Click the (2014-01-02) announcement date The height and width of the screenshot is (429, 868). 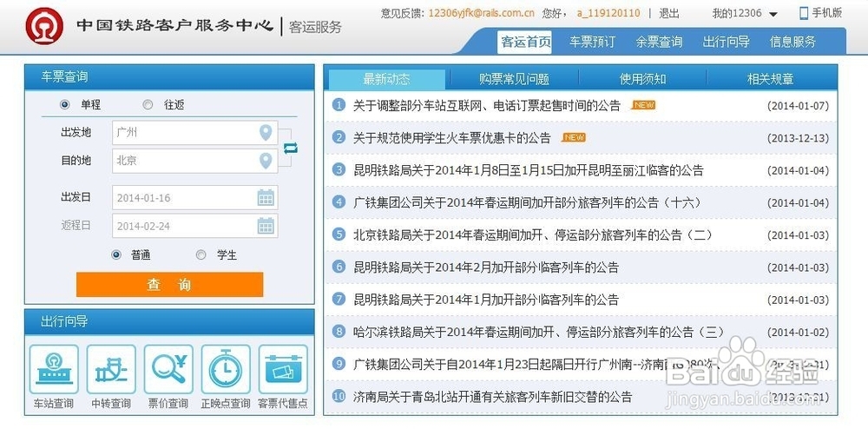click(x=798, y=333)
